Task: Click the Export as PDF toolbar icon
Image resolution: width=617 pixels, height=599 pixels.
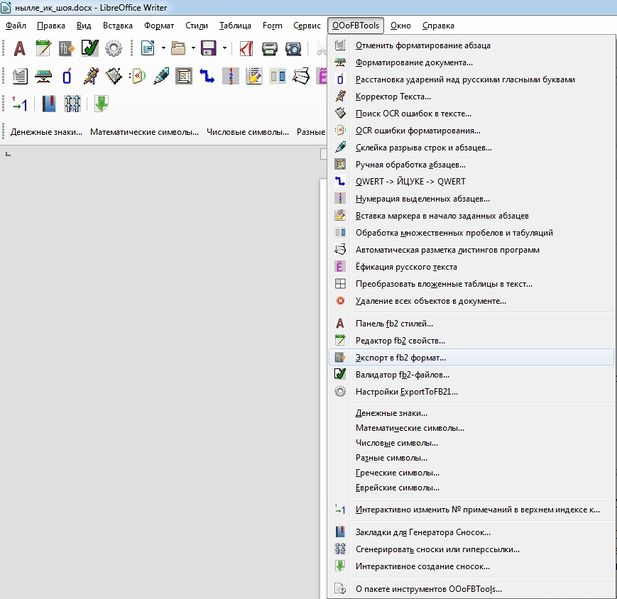Action: [x=246, y=49]
